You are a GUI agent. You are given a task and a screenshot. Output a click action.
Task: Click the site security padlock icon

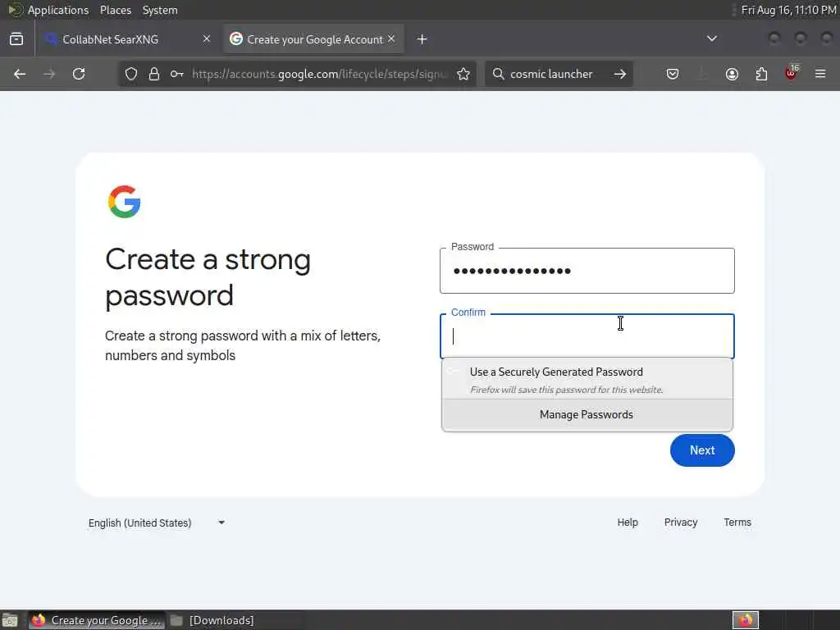coord(154,74)
